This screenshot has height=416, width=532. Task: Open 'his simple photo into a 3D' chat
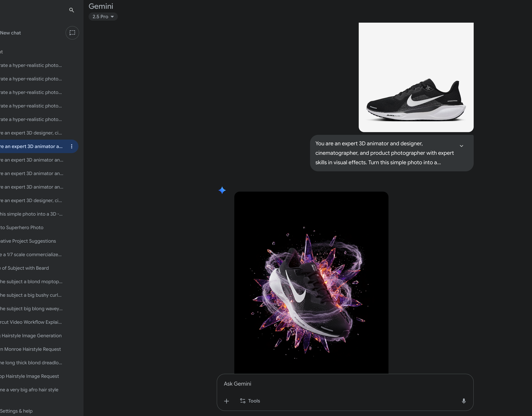click(x=31, y=214)
